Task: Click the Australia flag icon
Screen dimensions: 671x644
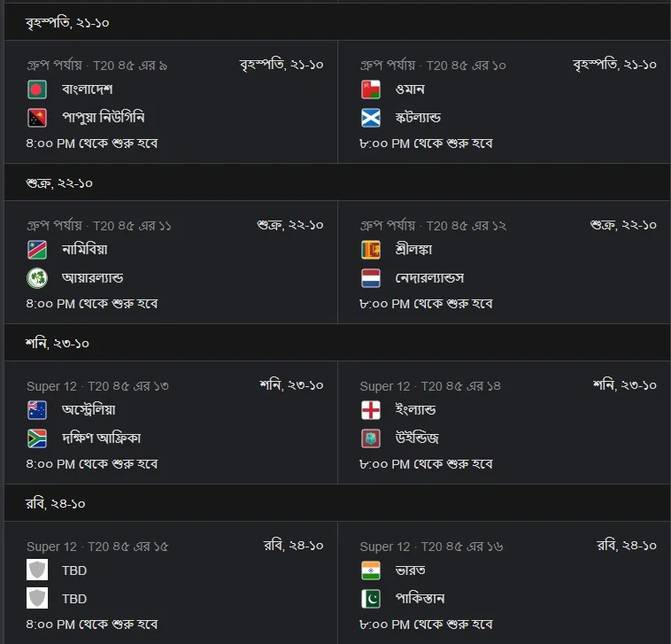Action: coord(37,410)
